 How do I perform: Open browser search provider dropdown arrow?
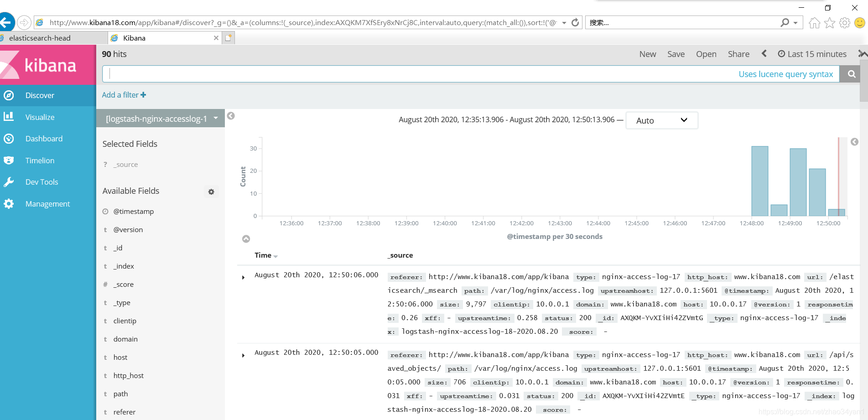795,23
